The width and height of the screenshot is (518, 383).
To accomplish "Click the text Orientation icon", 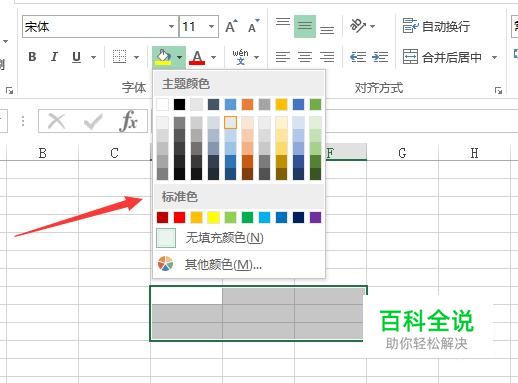I will point(358,26).
